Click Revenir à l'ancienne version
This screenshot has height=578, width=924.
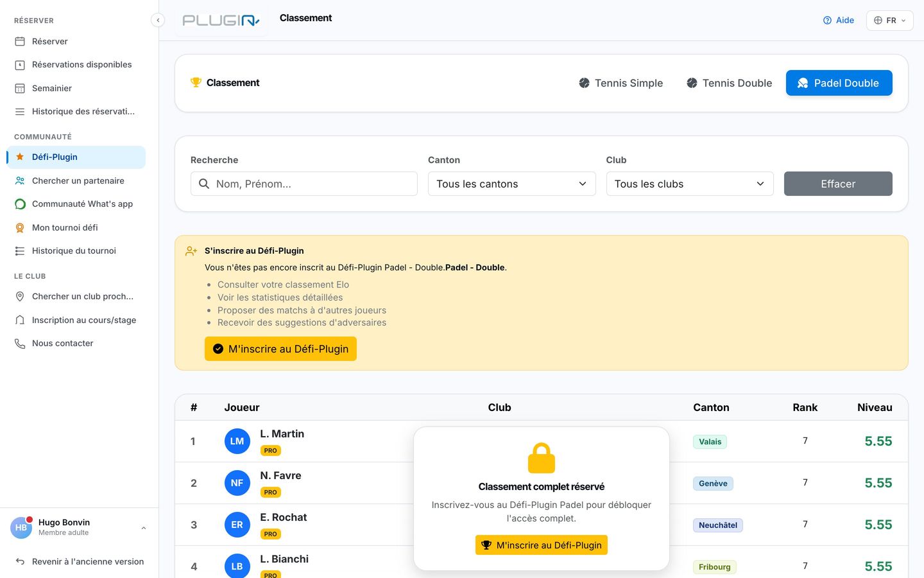click(x=80, y=561)
